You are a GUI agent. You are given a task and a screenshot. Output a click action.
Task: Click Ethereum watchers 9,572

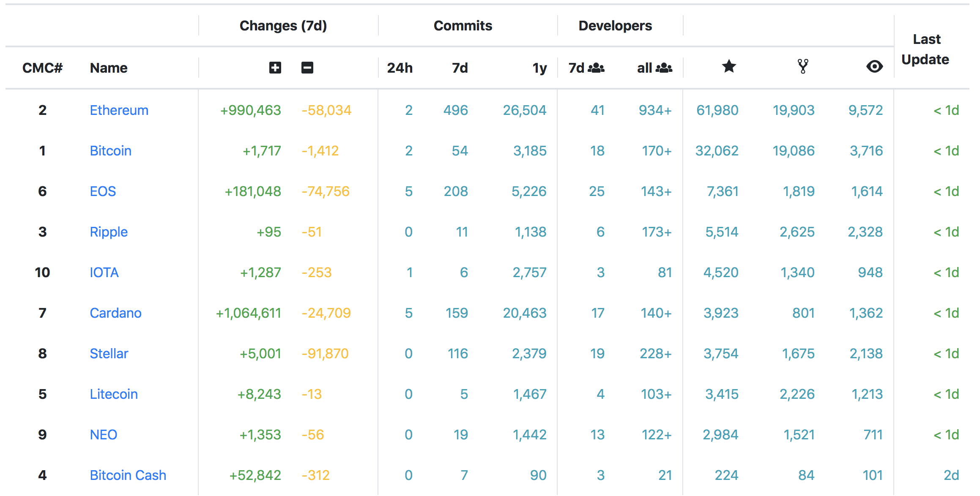[x=866, y=110]
